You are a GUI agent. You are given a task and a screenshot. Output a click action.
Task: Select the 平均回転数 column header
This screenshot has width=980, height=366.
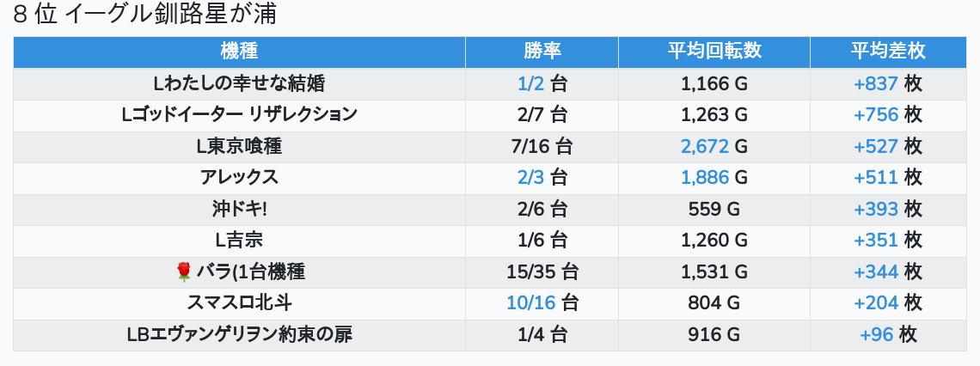(x=714, y=51)
